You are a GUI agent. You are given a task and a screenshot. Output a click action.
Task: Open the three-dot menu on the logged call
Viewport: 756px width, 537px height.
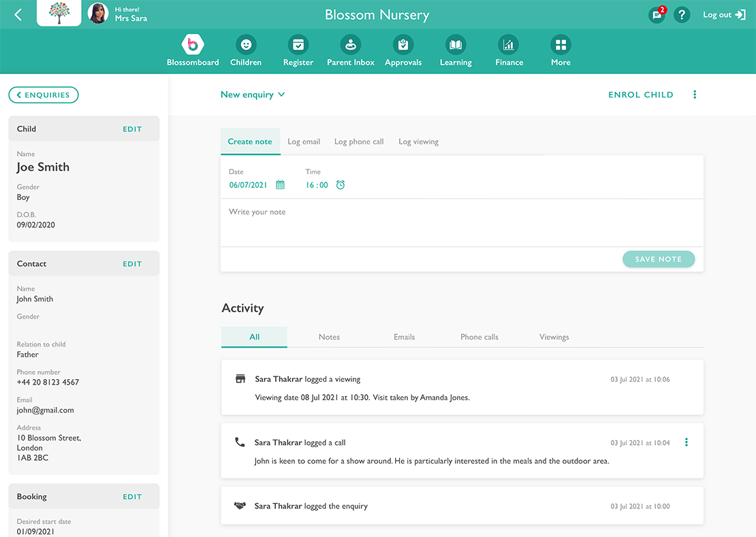coord(686,442)
